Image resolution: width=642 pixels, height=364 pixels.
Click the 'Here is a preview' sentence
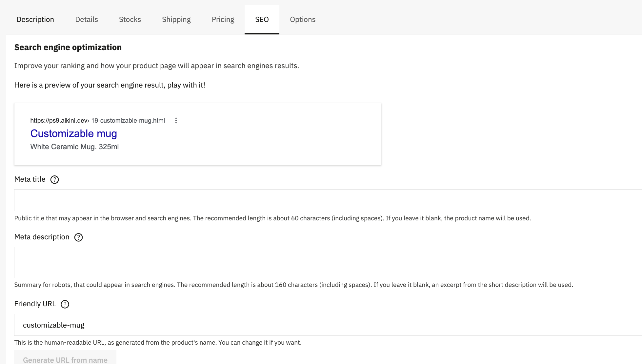pos(110,85)
